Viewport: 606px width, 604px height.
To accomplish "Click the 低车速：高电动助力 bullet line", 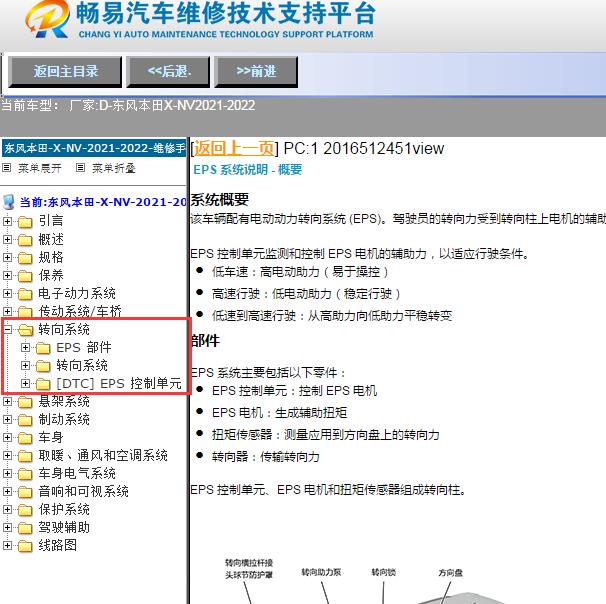I will point(300,272).
